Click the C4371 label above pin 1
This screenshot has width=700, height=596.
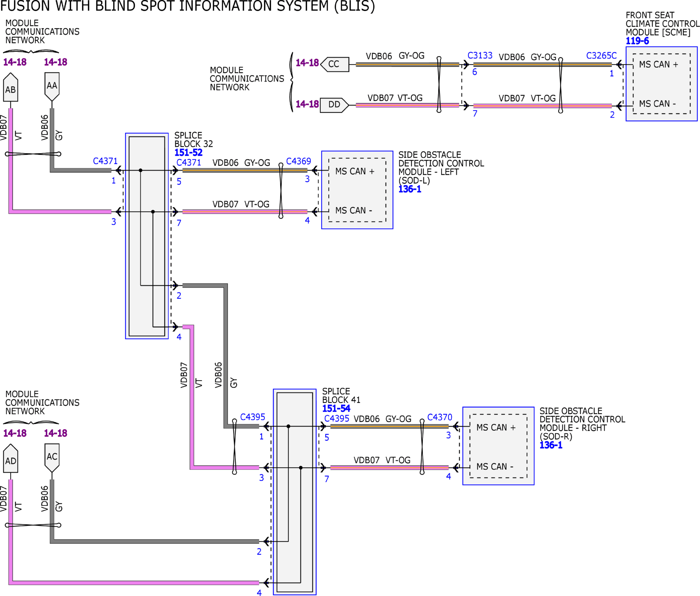point(105,161)
